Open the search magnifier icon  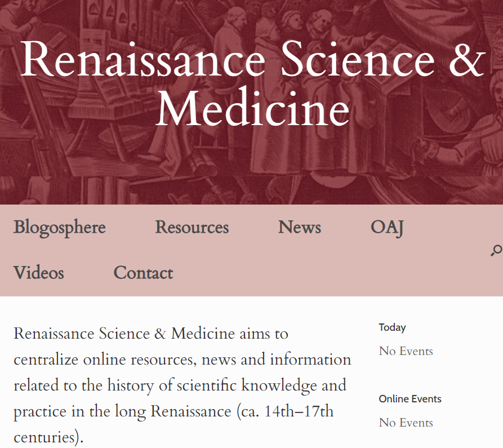497,250
